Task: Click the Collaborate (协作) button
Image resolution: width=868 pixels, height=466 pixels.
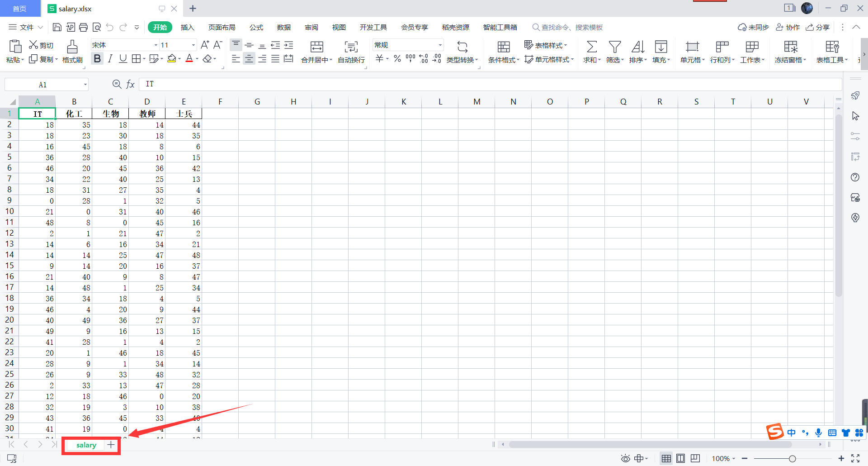Action: [788, 27]
